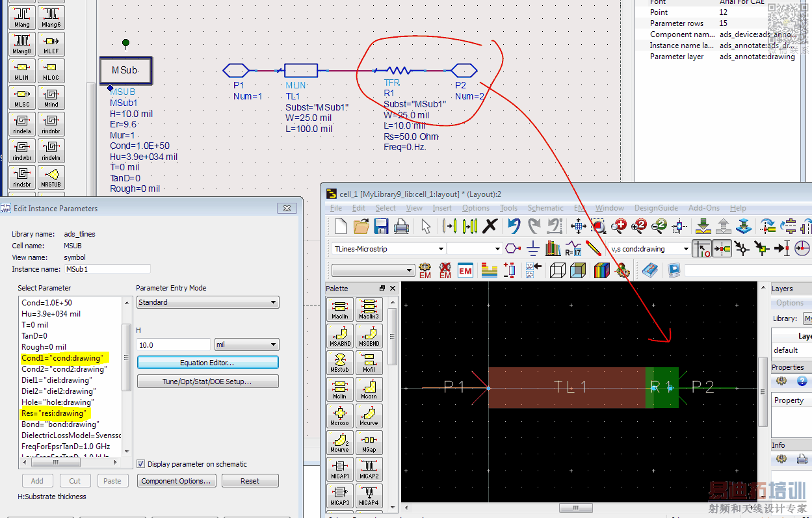The image size is (812, 518).
Task: Open the Insert menu
Action: coord(442,208)
